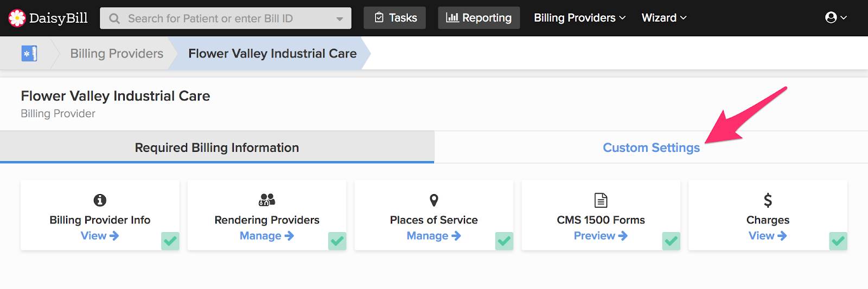
Task: Click green checkmark on Charges card
Action: tap(838, 241)
